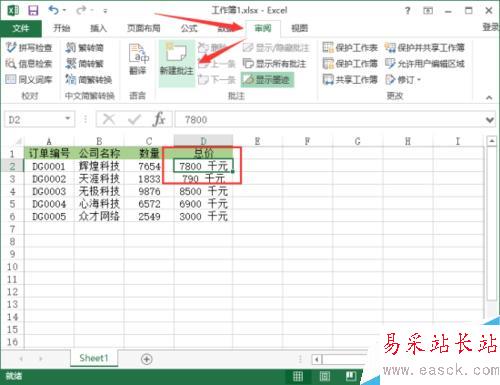Click cell containing 辉煌科技
This screenshot has width=500, height=385.
coord(99,166)
